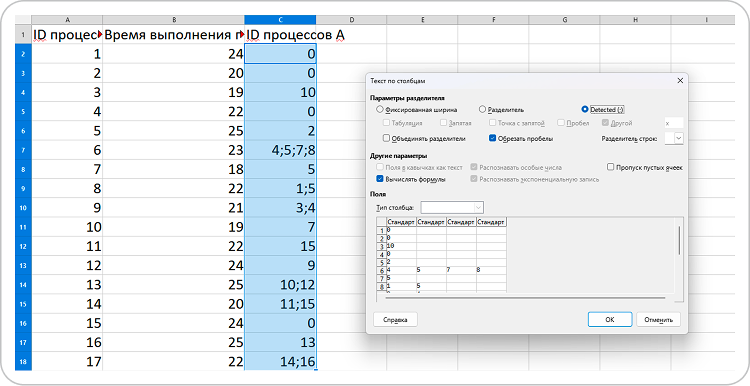Screen dimensions: 750x386
Task: Confirm with the OK button
Action: coord(610,320)
